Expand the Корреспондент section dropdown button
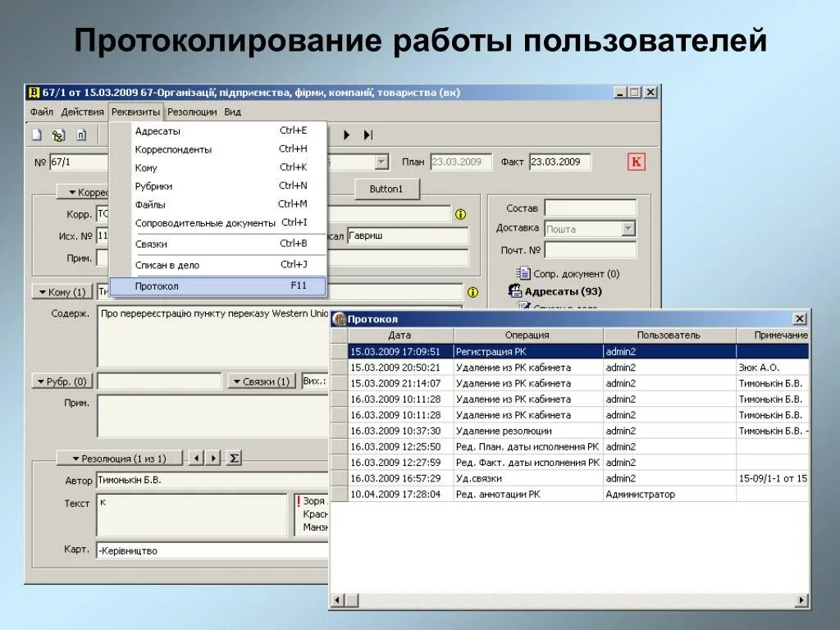This screenshot has height=630, width=840. (x=83, y=192)
